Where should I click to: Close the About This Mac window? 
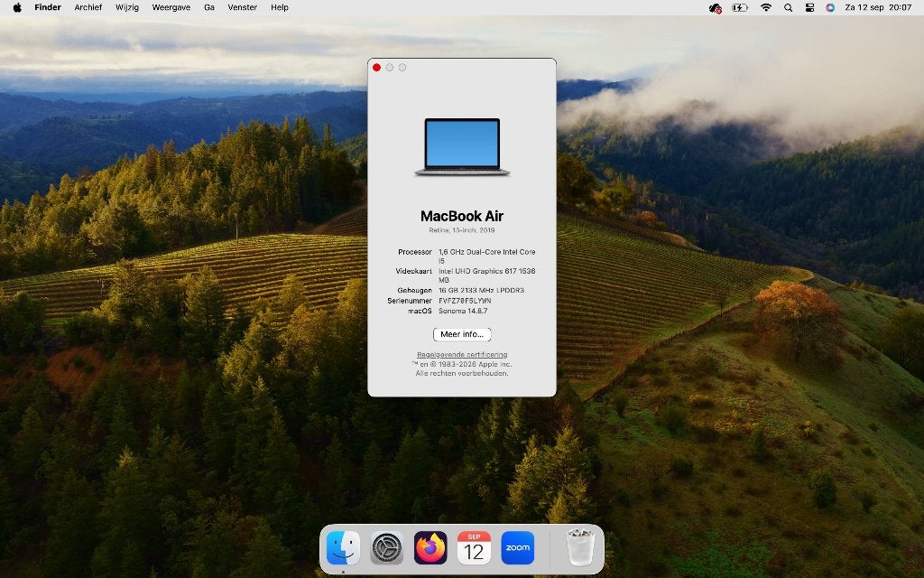point(376,67)
